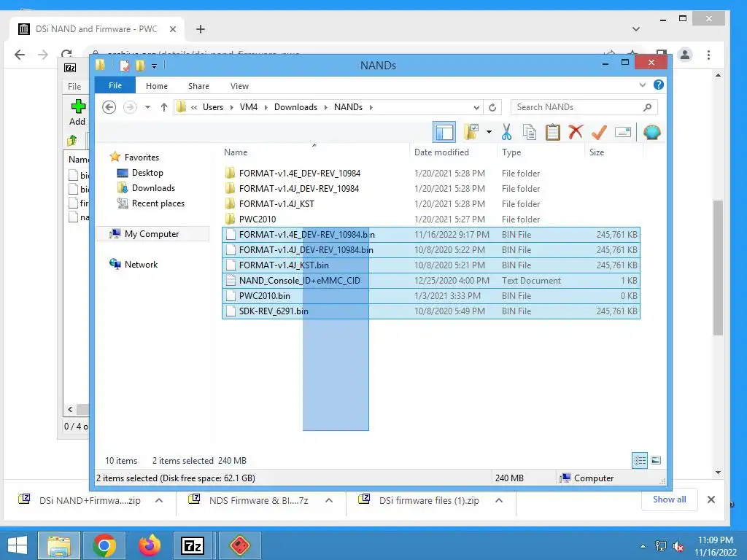
Task: Click Users in the address breadcrumb
Action: pyautogui.click(x=213, y=107)
